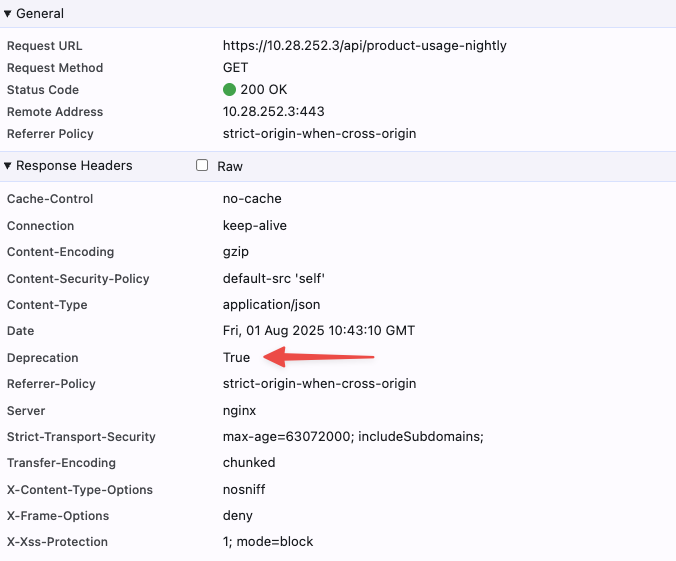Select the Content-Security-Policy value
Viewport: 676px width, 561px height.
274,279
